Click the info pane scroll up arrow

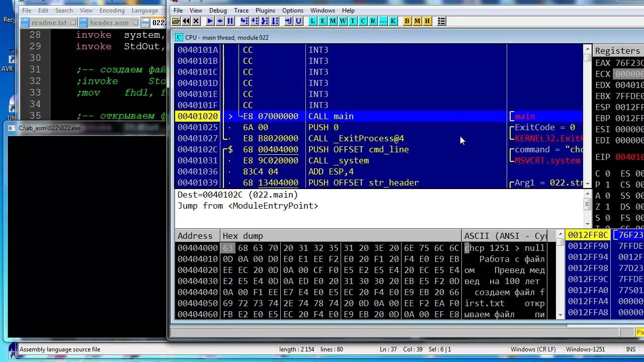tap(587, 195)
